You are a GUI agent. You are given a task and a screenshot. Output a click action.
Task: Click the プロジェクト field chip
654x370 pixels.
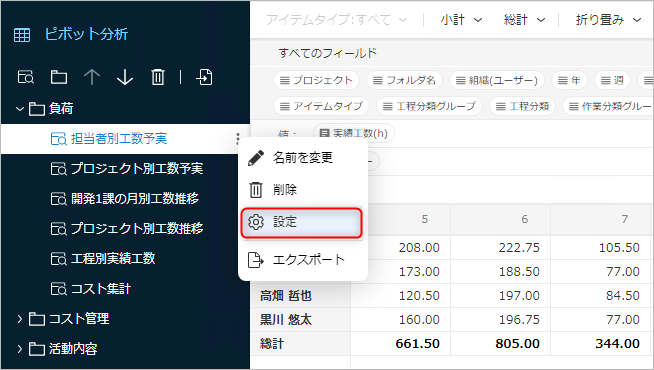tap(316, 80)
